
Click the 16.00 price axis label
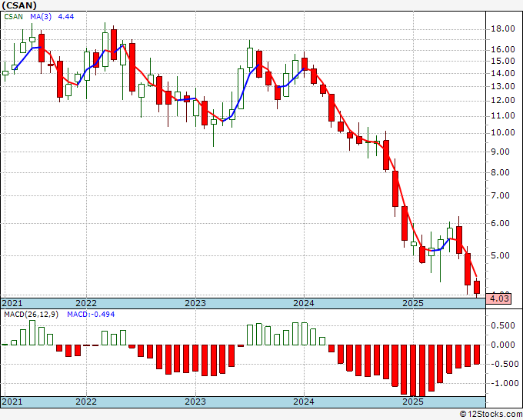tap(503, 50)
